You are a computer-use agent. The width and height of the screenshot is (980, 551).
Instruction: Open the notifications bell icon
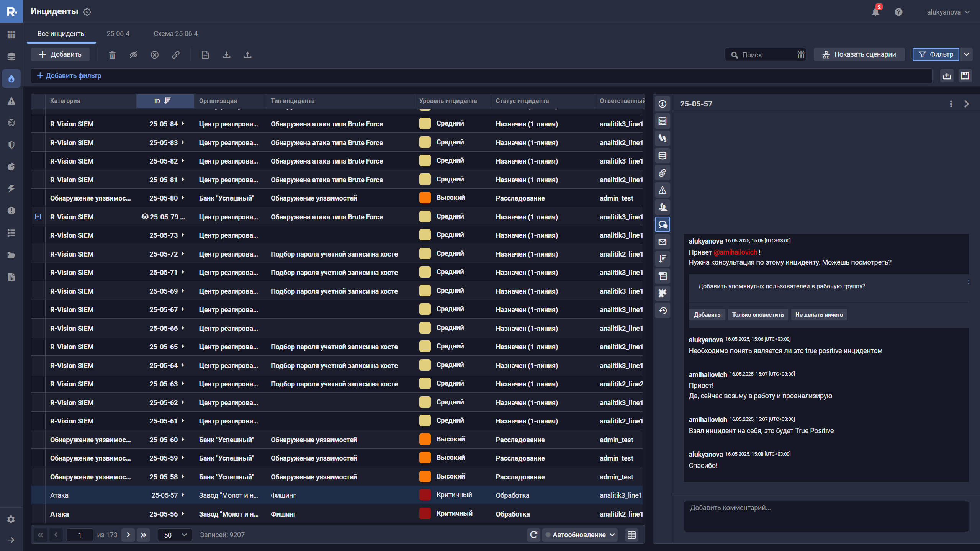[x=875, y=12]
